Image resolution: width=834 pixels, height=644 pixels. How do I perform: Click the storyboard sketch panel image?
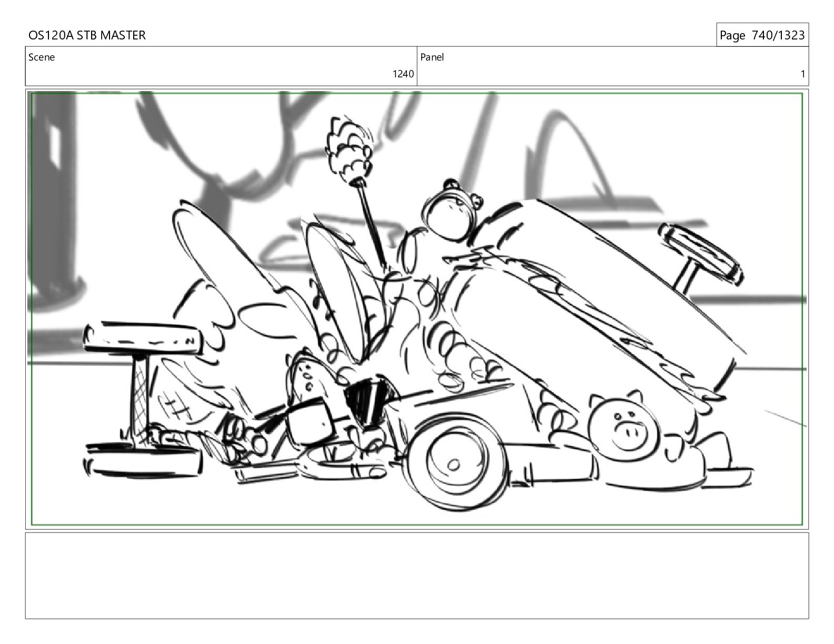416,309
